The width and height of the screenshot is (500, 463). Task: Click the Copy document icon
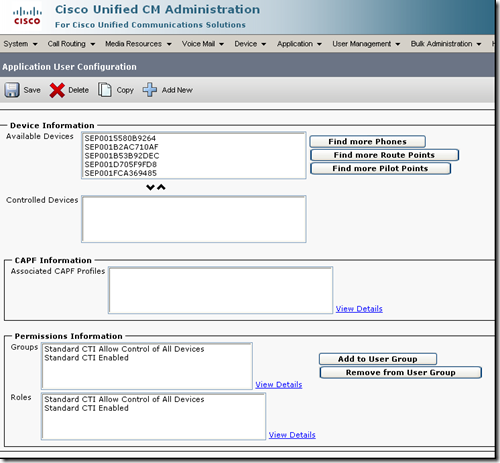(105, 90)
